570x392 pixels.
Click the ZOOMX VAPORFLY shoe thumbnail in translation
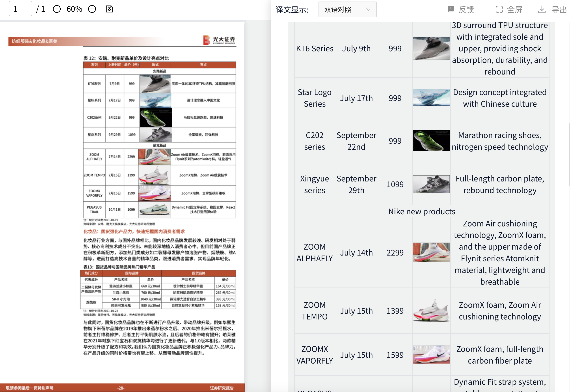coord(431,355)
